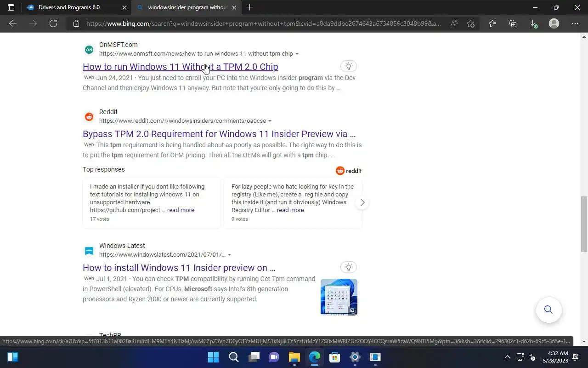This screenshot has height=368, width=588.
Task: Go back to previous page
Action: (x=13, y=23)
